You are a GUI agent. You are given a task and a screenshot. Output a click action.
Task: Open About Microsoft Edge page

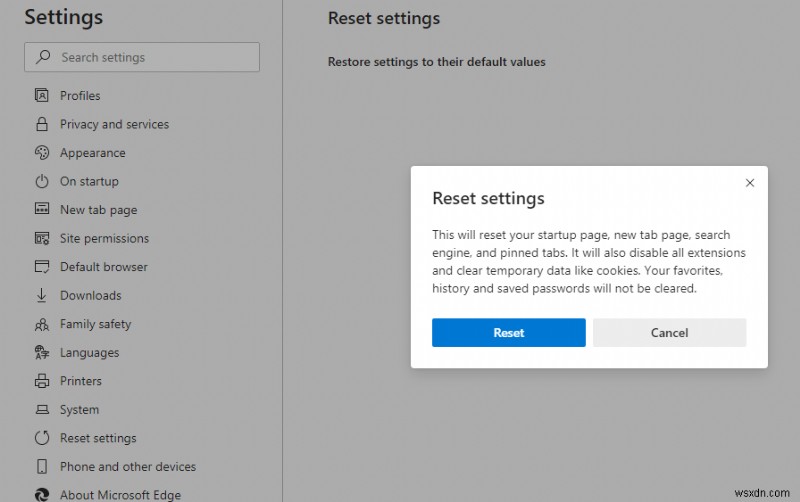(x=120, y=495)
